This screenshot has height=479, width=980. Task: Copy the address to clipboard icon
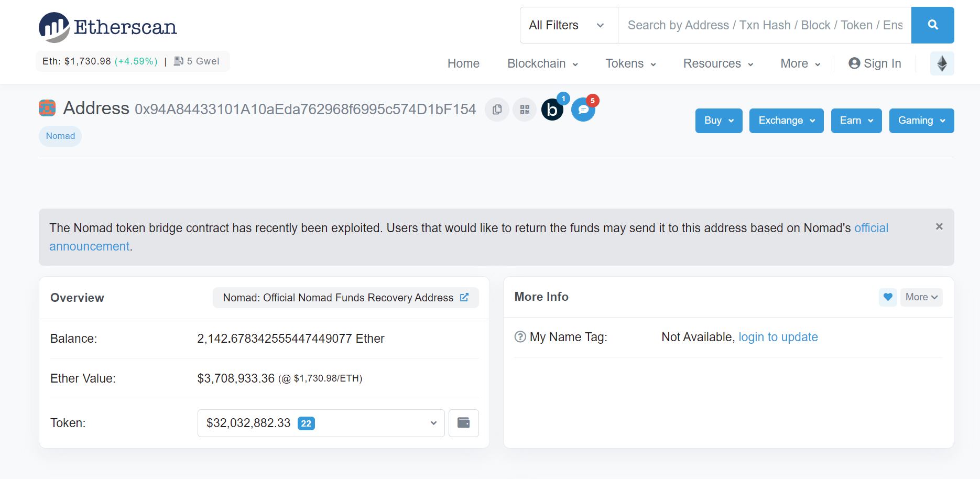[x=497, y=110]
